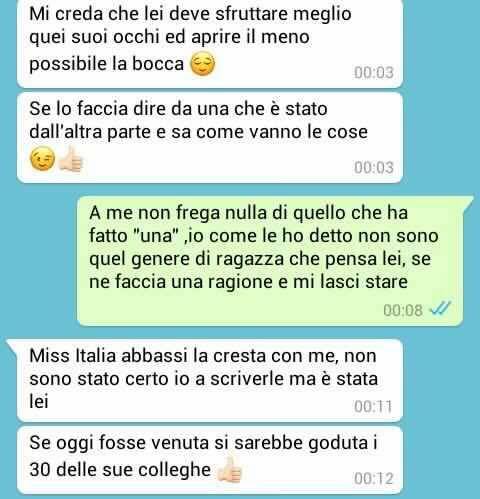Click the number '30' in the last message
The width and height of the screenshot is (480, 499).
click(x=40, y=470)
